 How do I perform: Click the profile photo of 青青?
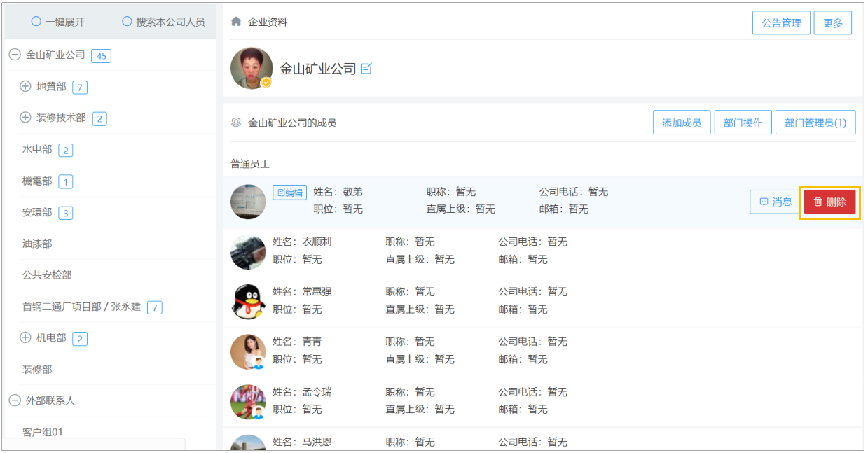[x=248, y=352]
